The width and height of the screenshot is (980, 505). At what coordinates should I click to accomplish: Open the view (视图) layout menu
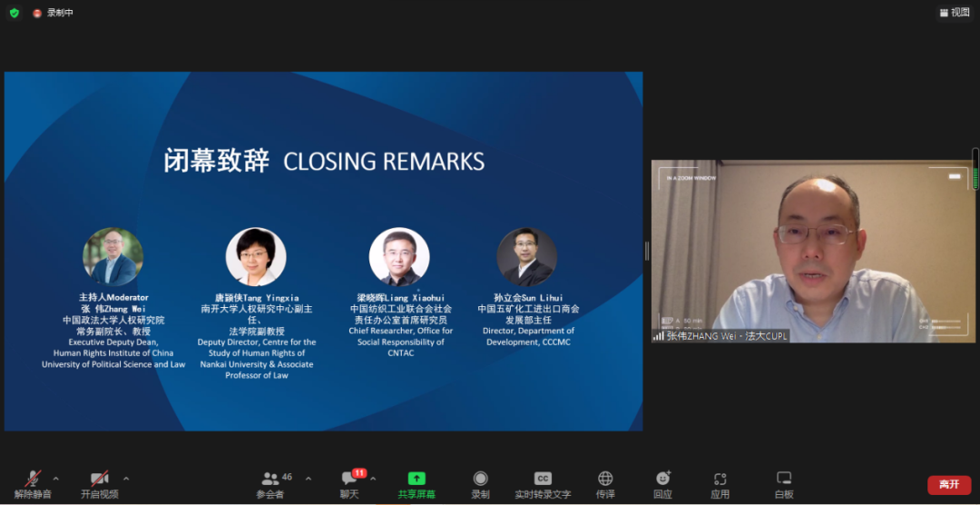tap(955, 13)
